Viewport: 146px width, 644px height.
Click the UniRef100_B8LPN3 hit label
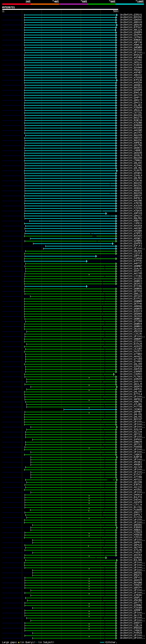(x=131, y=218)
